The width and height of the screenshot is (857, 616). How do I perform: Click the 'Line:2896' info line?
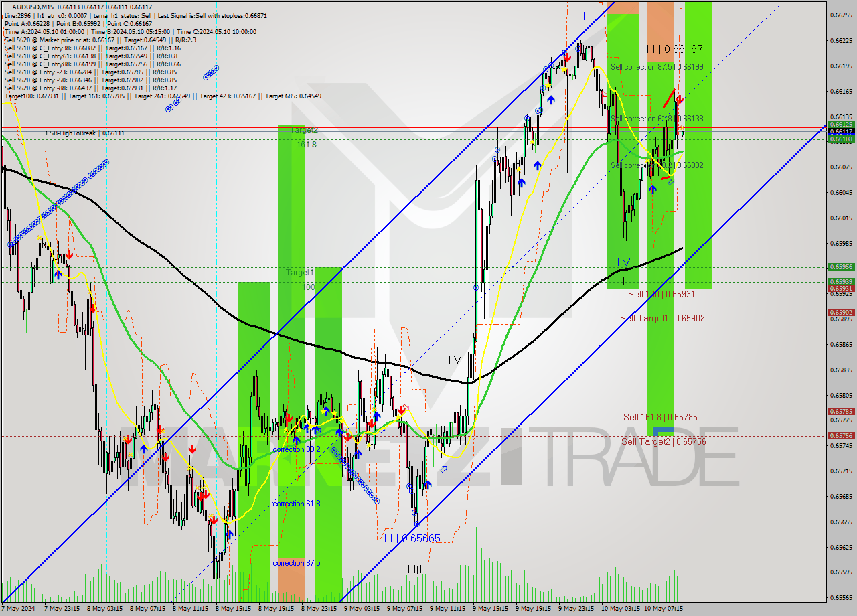(135, 15)
